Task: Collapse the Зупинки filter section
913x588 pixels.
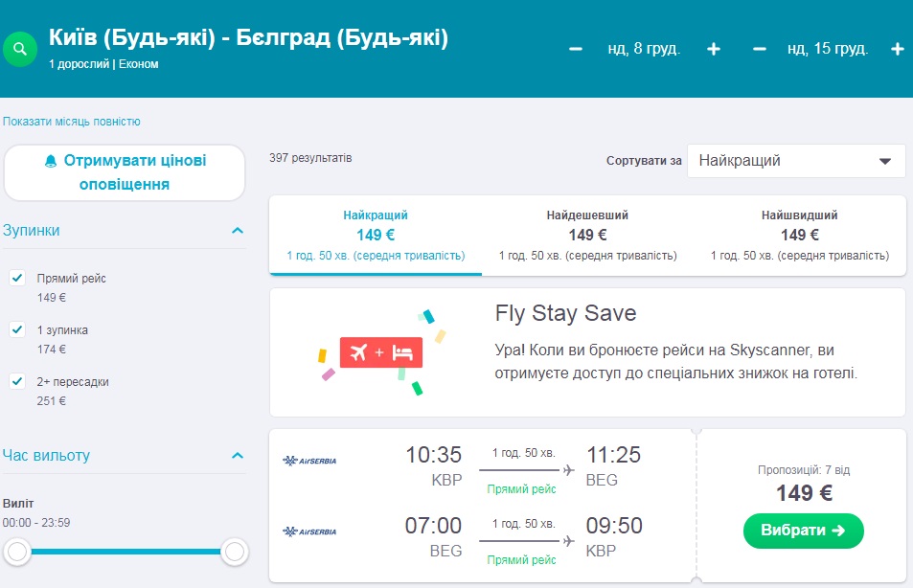Action: (x=238, y=231)
